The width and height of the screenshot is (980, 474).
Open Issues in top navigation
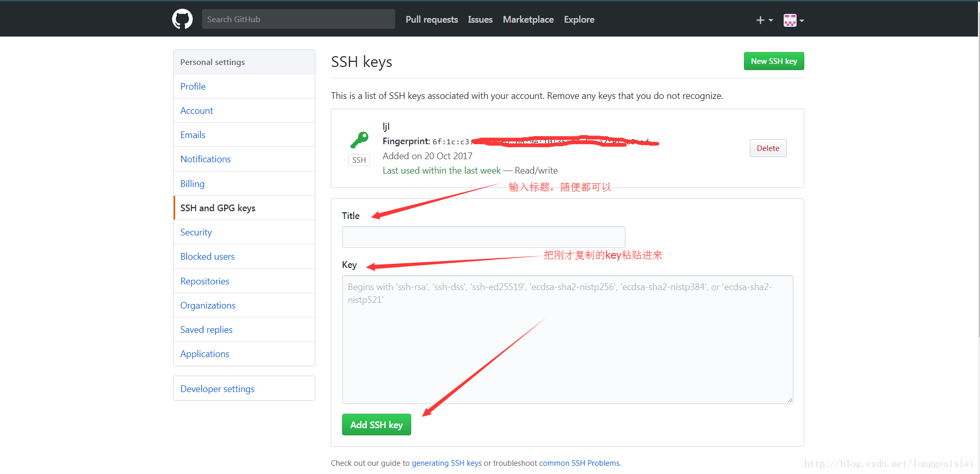coord(480,20)
